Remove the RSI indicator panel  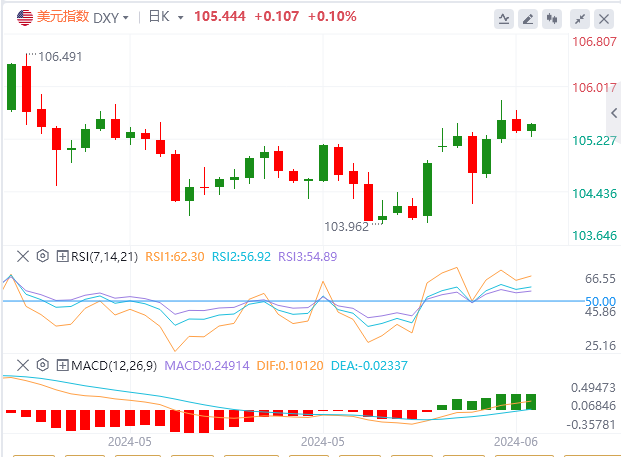23,257
